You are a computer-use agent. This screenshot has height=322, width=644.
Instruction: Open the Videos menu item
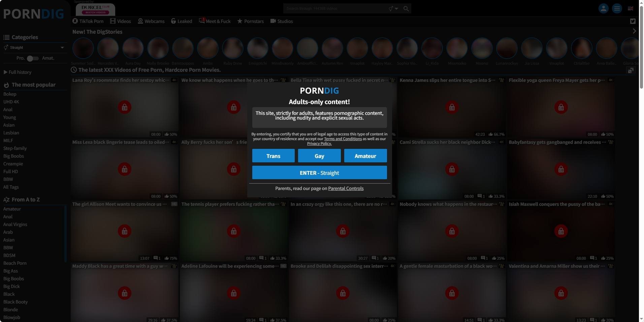point(121,21)
